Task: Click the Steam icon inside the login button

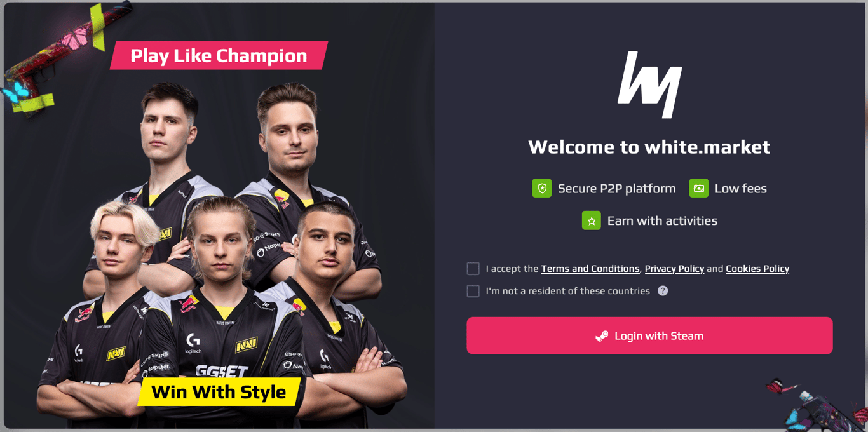Action: click(x=602, y=336)
